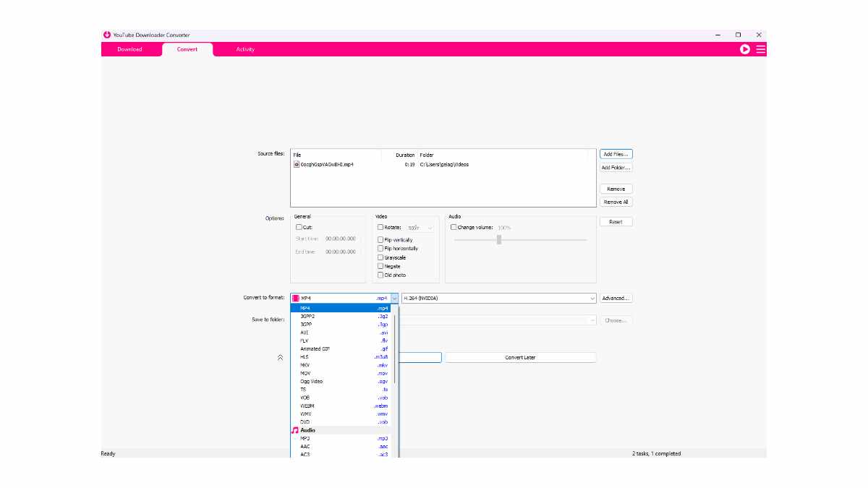868x488 pixels.
Task: Click the double-chevron collapse icon
Action: tap(280, 357)
